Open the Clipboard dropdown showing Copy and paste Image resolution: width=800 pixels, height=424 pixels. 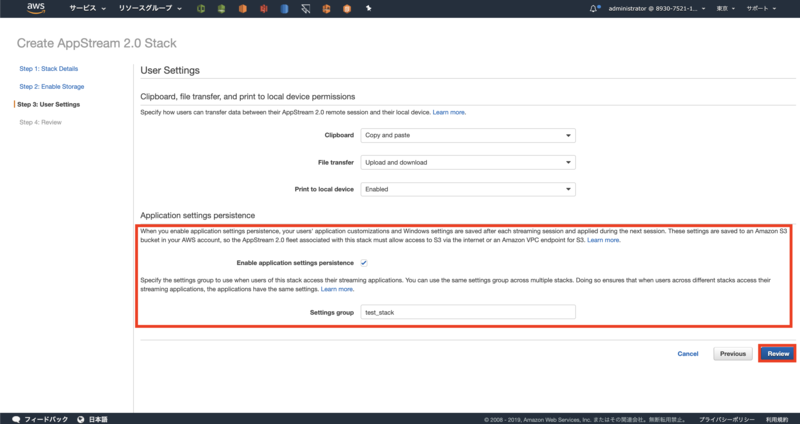click(x=468, y=135)
